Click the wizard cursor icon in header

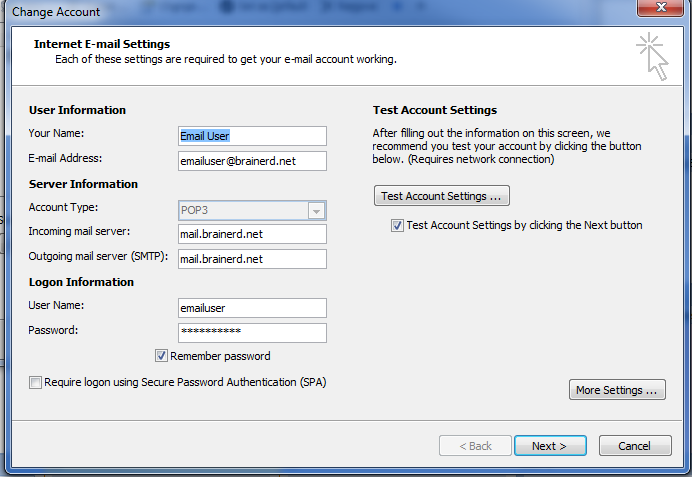(x=652, y=55)
